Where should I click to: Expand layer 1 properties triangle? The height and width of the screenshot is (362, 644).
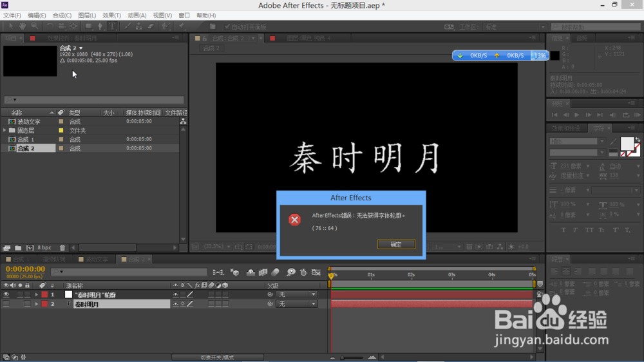coord(37,294)
